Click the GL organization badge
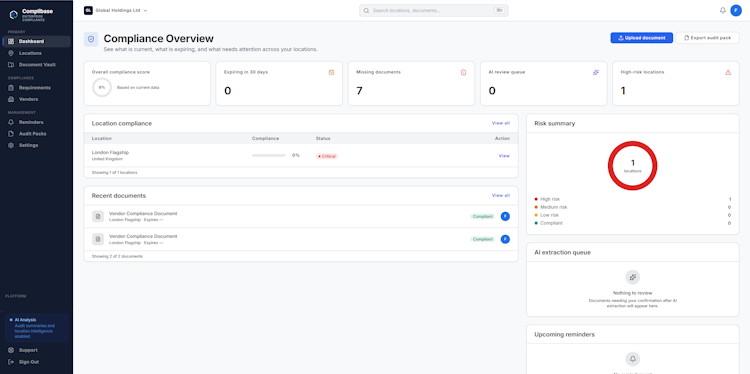Viewport: 750px width, 374px height. [88, 10]
